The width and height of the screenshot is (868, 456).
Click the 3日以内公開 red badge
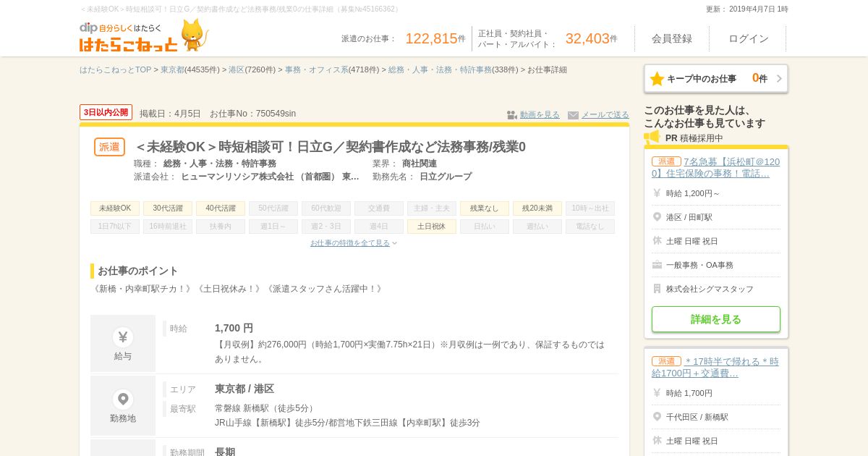[x=106, y=112]
